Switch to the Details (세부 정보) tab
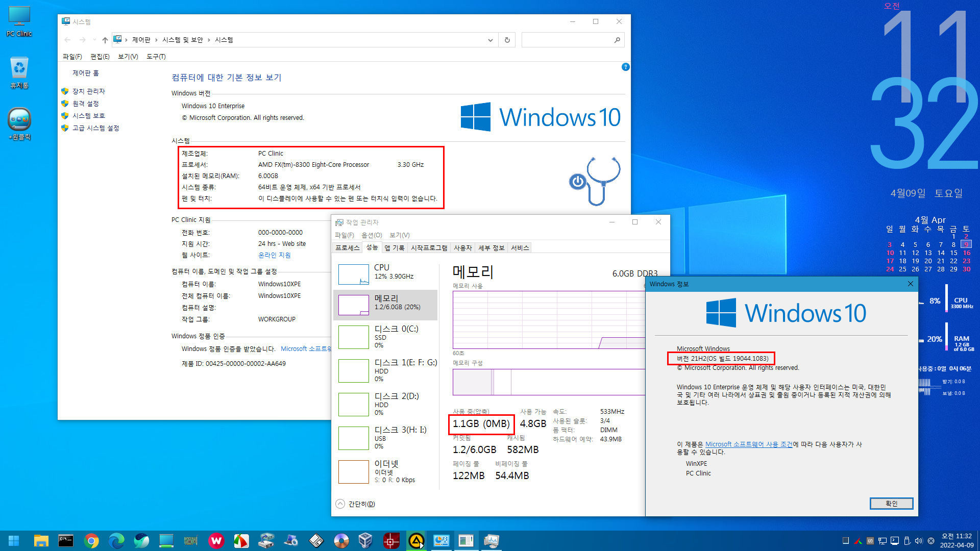980x551 pixels. coord(491,248)
